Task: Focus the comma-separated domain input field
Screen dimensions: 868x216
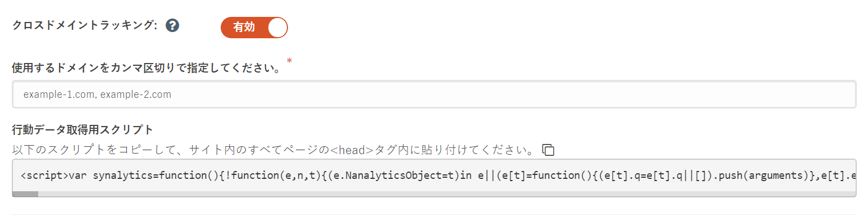Action: [x=434, y=94]
